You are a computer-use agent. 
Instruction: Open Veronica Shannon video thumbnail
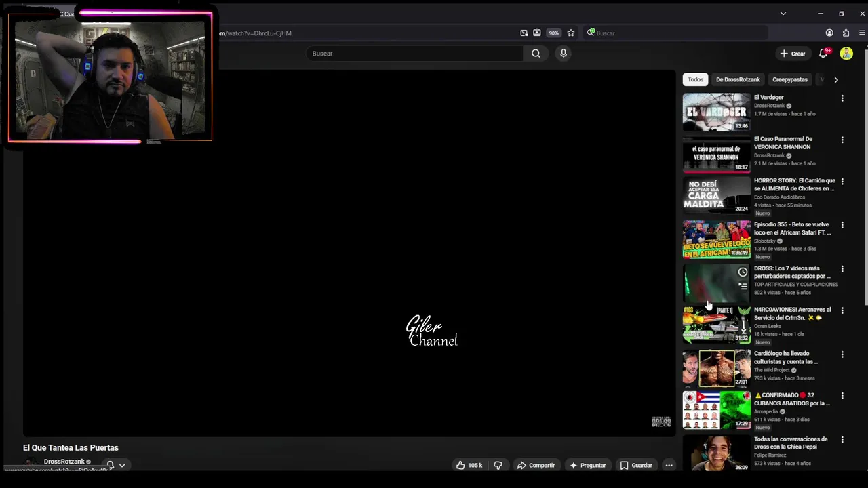click(x=716, y=154)
